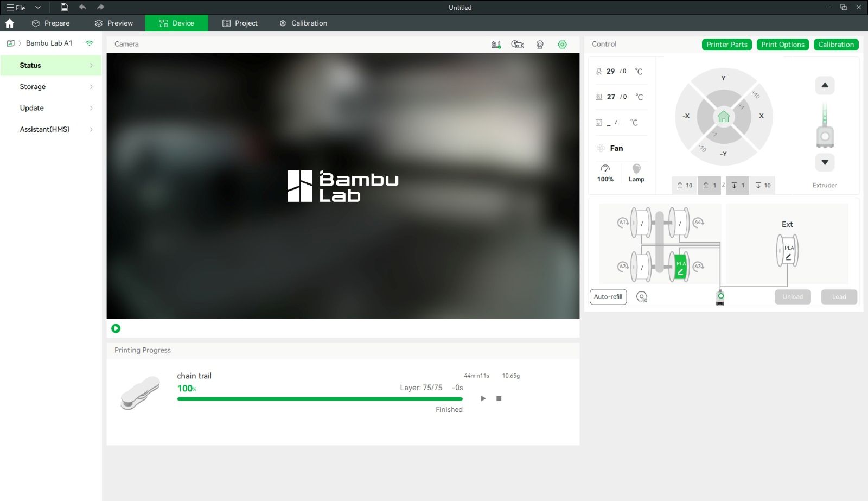Start the camera live stream play button
Image resolution: width=868 pixels, height=501 pixels.
tap(116, 328)
